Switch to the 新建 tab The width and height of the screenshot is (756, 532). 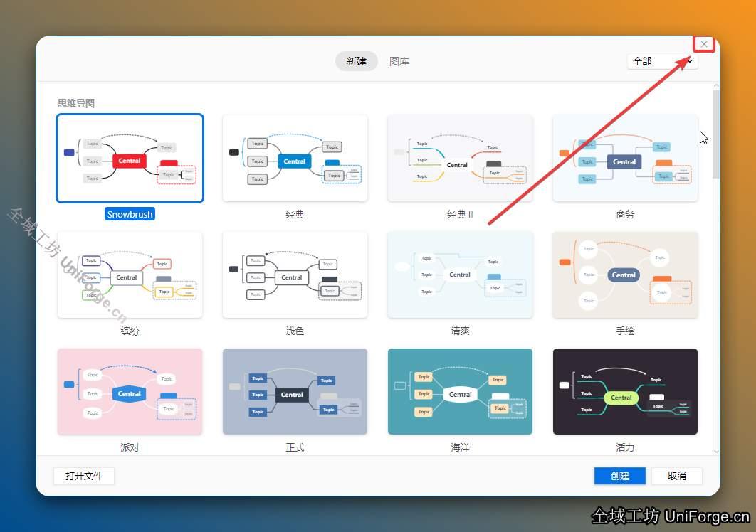(357, 61)
